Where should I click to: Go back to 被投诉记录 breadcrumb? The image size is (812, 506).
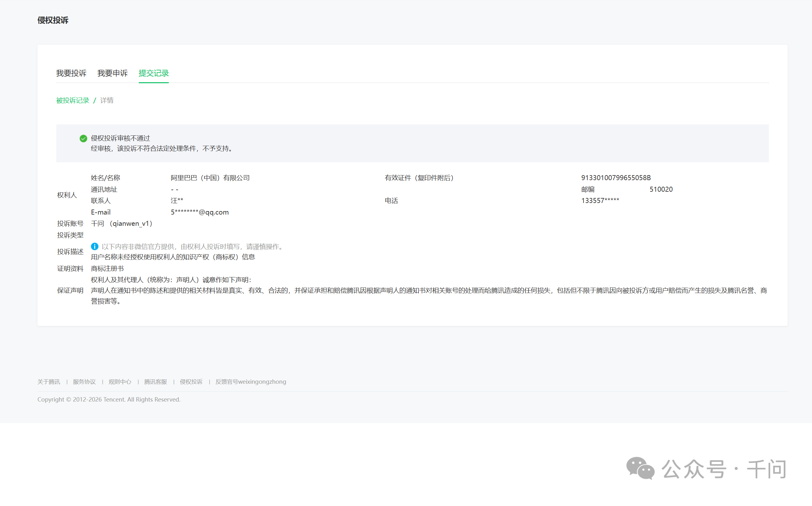(73, 100)
